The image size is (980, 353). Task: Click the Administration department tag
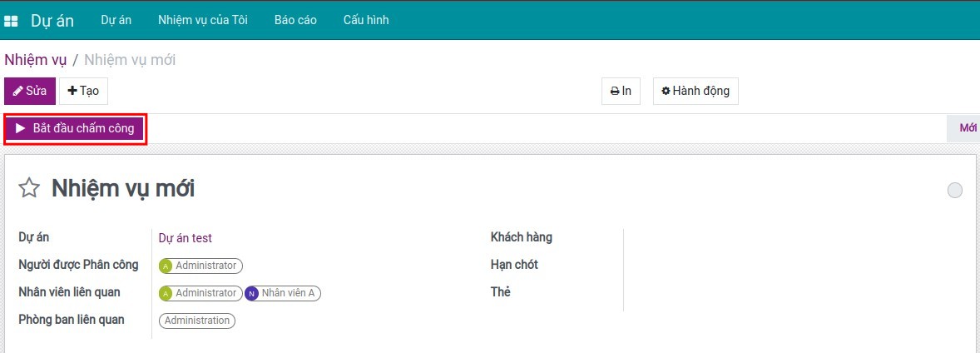point(197,321)
